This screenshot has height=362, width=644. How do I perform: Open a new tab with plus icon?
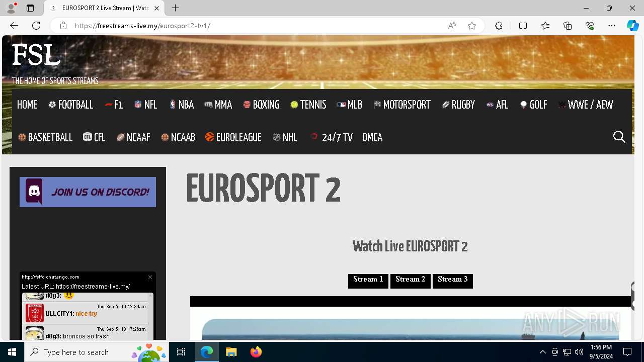click(175, 8)
